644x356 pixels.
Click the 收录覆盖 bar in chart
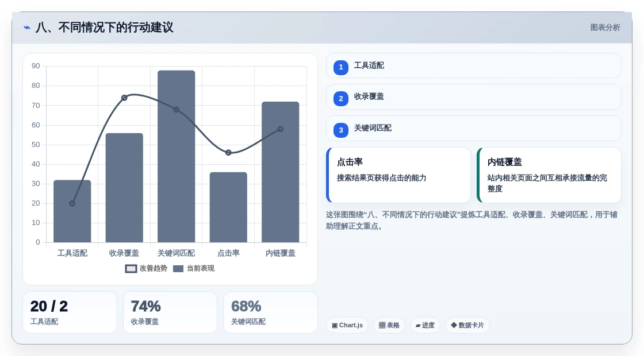tap(124, 188)
